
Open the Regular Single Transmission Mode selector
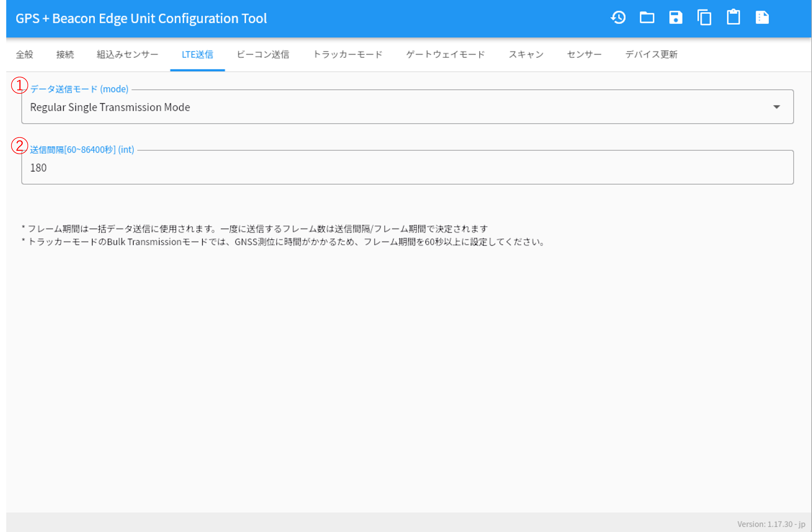(407, 107)
